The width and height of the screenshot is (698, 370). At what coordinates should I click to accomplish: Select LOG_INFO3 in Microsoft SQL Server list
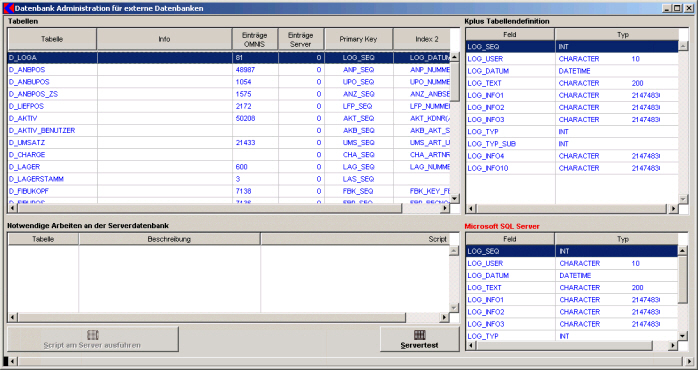point(572,324)
